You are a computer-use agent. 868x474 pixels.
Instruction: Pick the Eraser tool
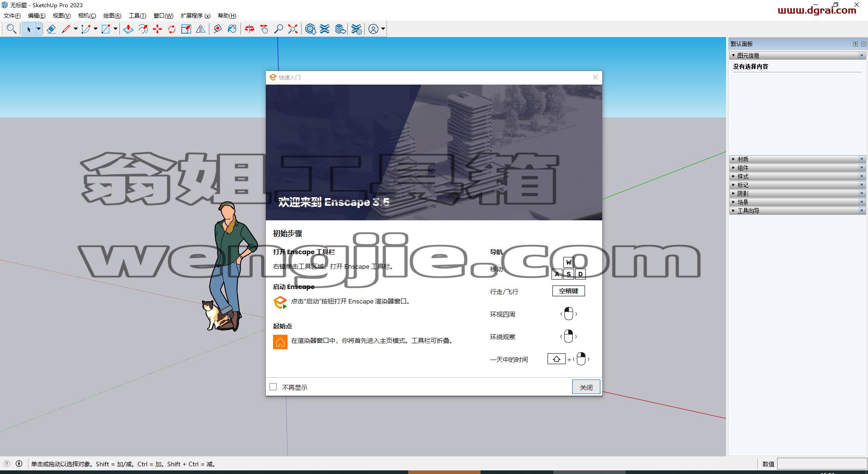[x=51, y=29]
